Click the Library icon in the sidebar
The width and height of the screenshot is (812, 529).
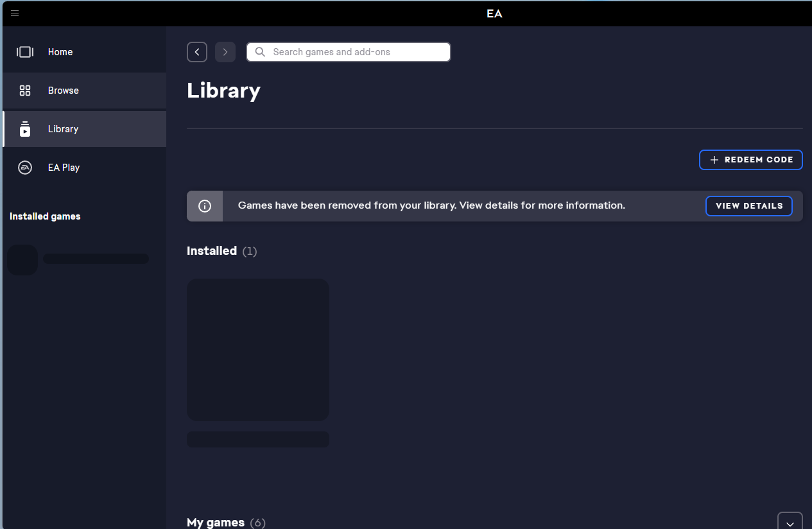click(x=25, y=129)
